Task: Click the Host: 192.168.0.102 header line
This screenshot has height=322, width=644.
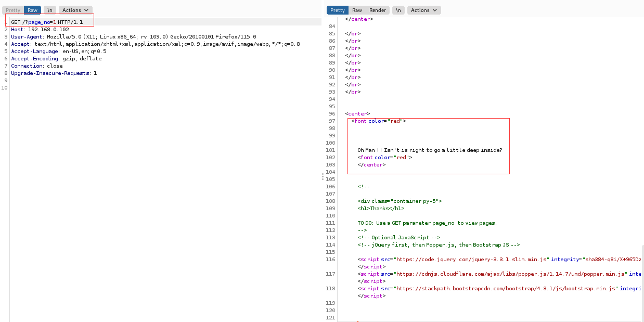Action: [x=40, y=30]
